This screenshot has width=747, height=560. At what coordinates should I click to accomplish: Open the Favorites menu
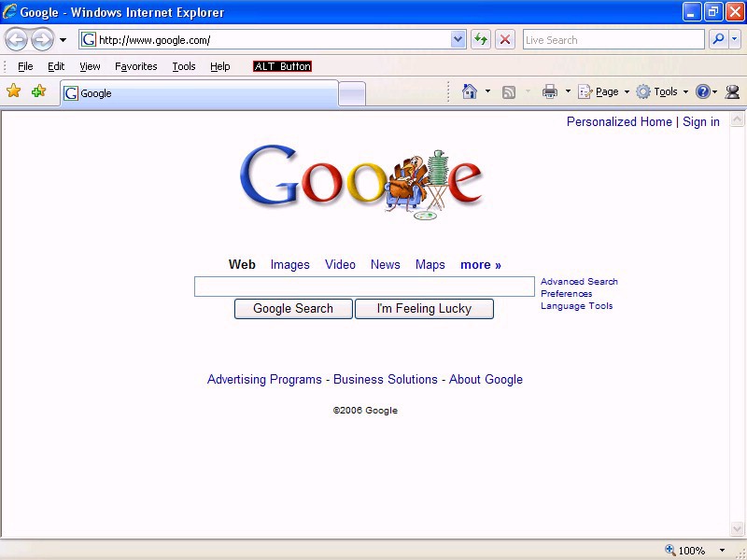pyautogui.click(x=135, y=66)
